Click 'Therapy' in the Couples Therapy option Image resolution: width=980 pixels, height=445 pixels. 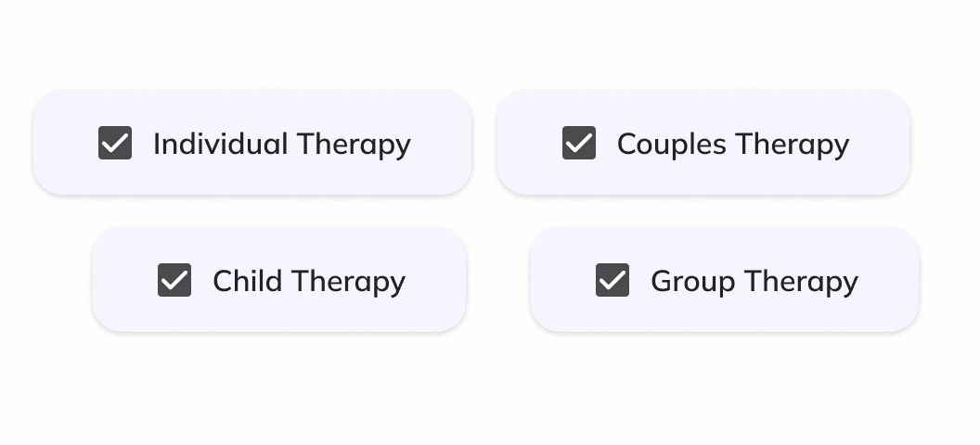(x=792, y=144)
